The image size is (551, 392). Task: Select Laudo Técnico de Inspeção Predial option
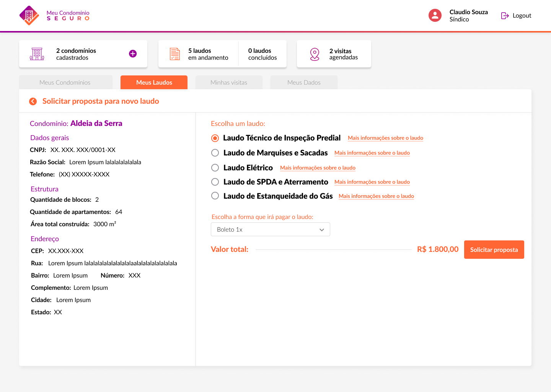pos(215,138)
